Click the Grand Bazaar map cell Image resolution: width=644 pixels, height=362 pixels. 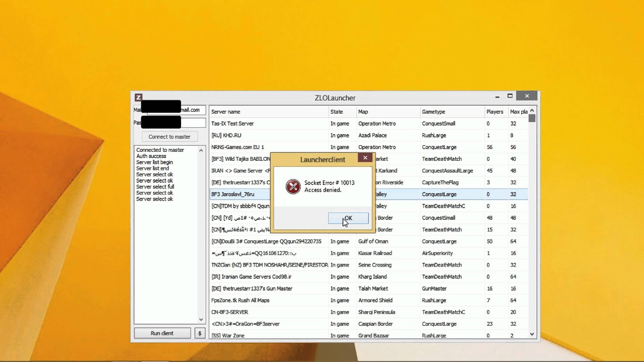click(374, 335)
